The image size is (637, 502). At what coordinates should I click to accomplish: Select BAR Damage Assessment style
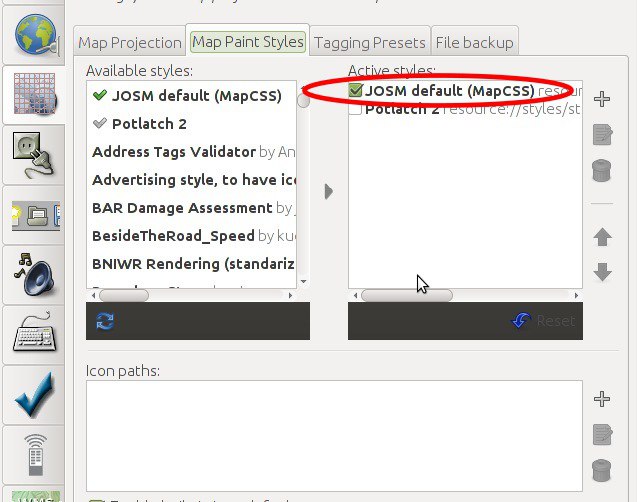(x=191, y=208)
